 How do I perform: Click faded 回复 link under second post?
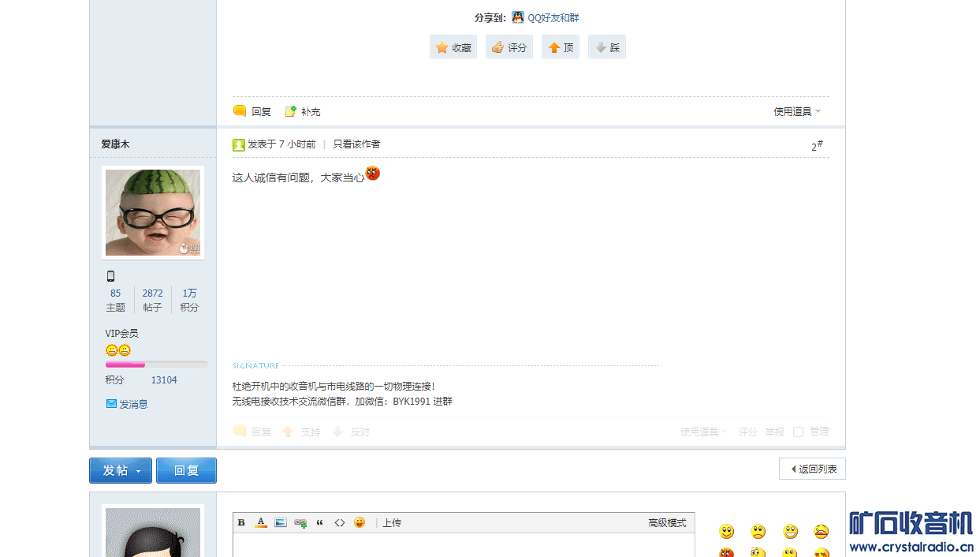(x=252, y=432)
